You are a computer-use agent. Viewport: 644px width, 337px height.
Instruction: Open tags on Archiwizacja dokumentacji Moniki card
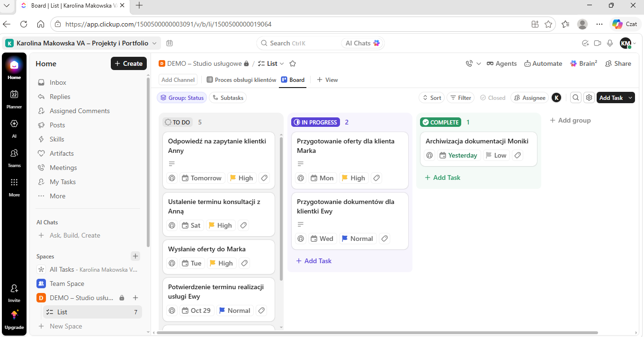[x=518, y=155]
